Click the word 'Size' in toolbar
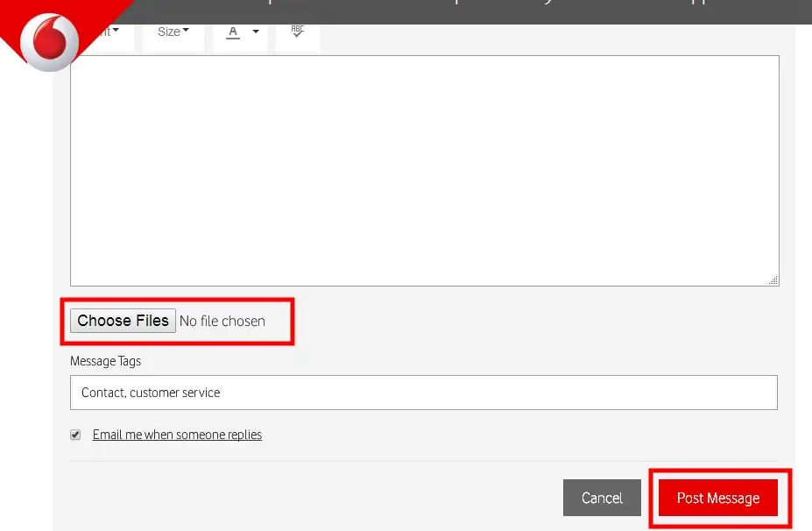Screen dimensions: 812x531 pyautogui.click(x=168, y=32)
